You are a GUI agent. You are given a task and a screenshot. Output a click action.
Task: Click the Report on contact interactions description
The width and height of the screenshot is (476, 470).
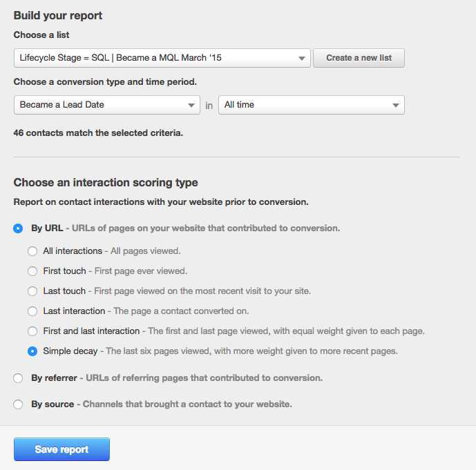[x=161, y=202]
